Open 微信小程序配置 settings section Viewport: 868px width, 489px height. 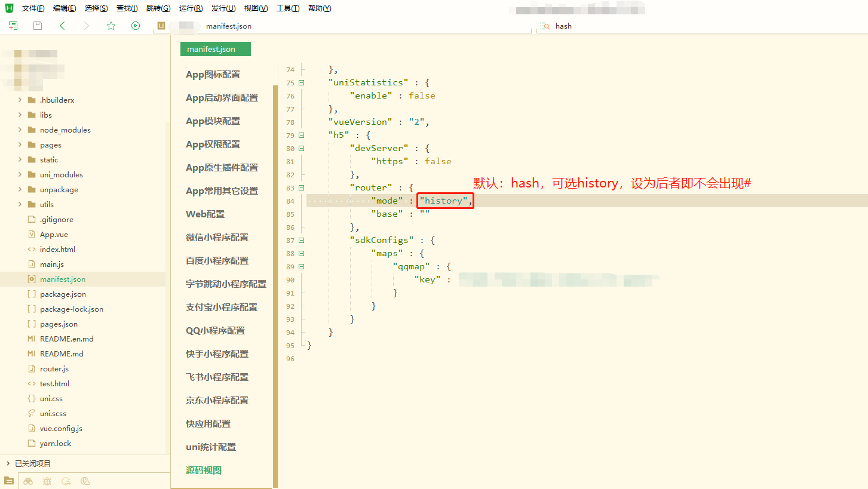pos(217,238)
